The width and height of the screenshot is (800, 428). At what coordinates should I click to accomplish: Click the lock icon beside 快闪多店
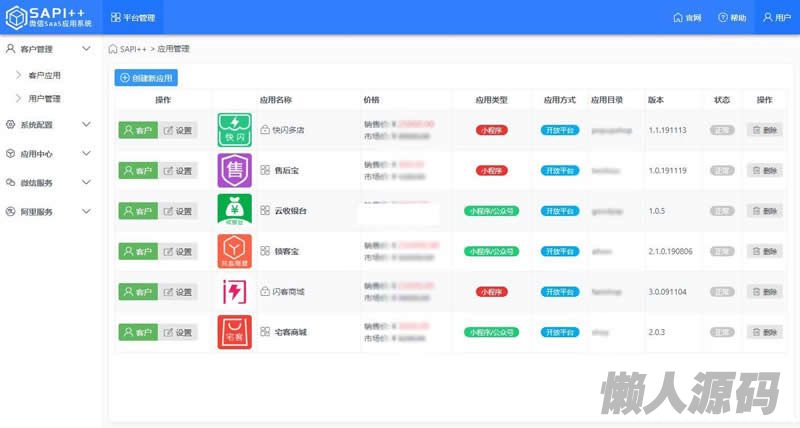coord(265,130)
